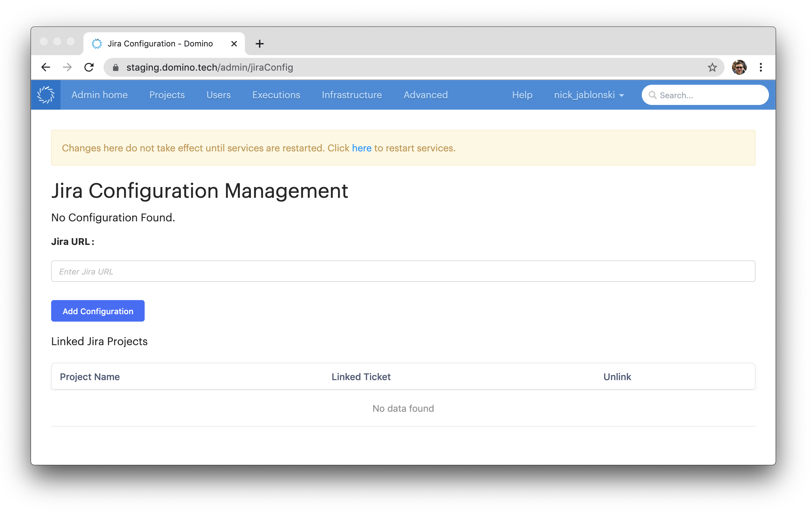
Task: Bookmark the page with the star icon
Action: (x=712, y=68)
